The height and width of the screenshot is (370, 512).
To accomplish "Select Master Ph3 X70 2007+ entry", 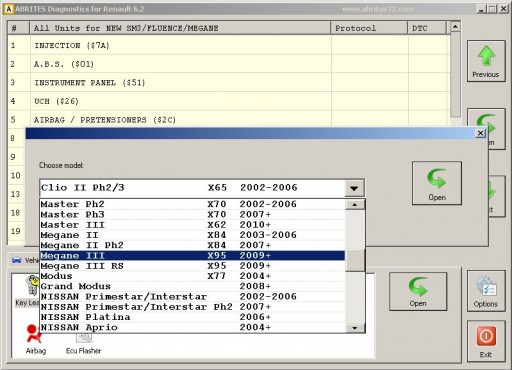I will click(192, 214).
